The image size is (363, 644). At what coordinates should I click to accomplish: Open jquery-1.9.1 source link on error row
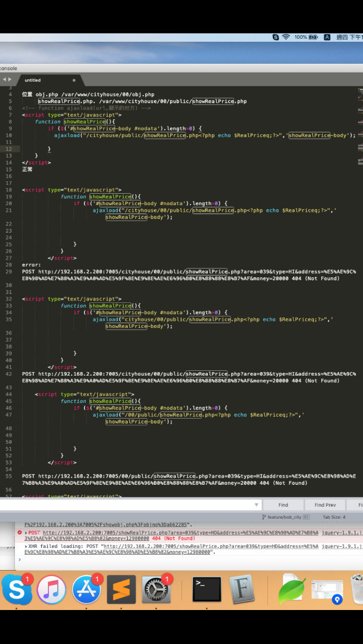[x=342, y=532]
